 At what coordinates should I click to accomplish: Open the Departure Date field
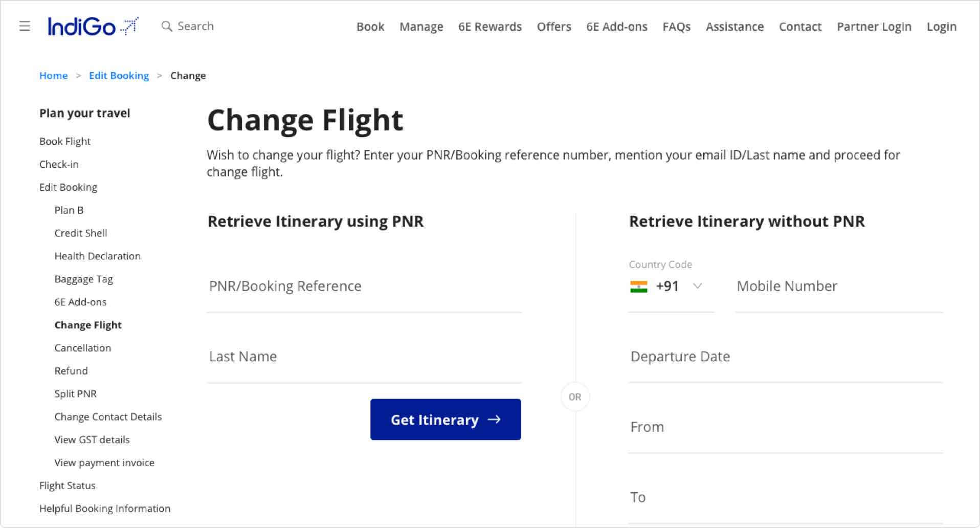point(785,357)
